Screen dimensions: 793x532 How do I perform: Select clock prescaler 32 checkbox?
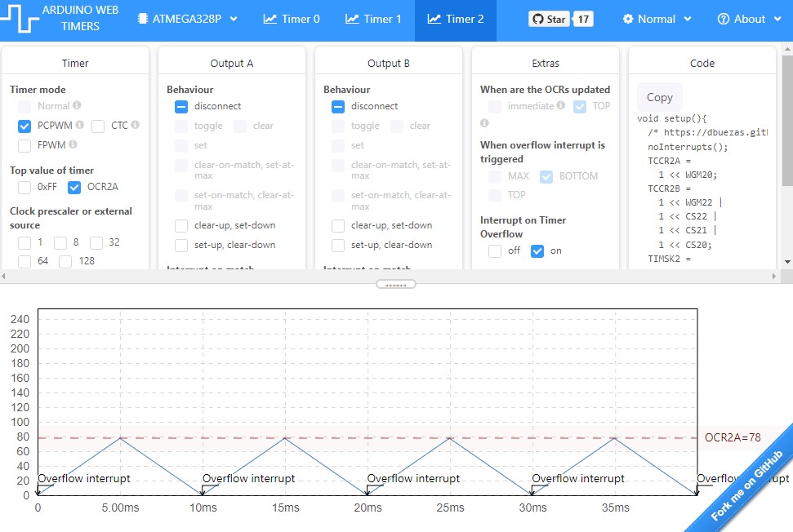click(96, 243)
